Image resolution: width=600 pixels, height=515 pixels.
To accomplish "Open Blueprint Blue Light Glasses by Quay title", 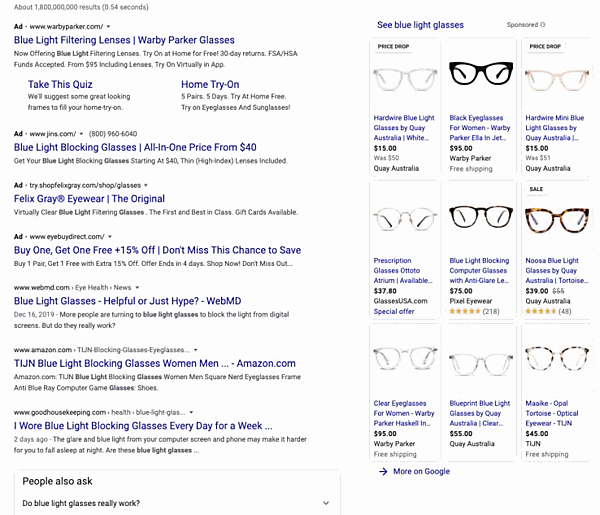I will pyautogui.click(x=480, y=413).
